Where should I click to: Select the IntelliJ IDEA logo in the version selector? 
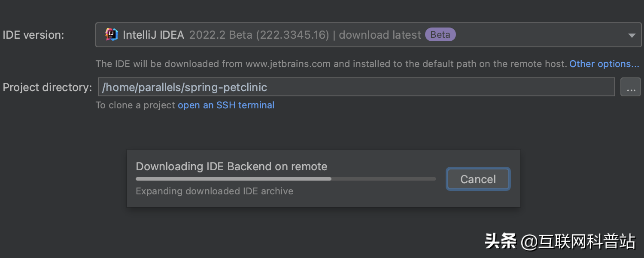tap(112, 34)
